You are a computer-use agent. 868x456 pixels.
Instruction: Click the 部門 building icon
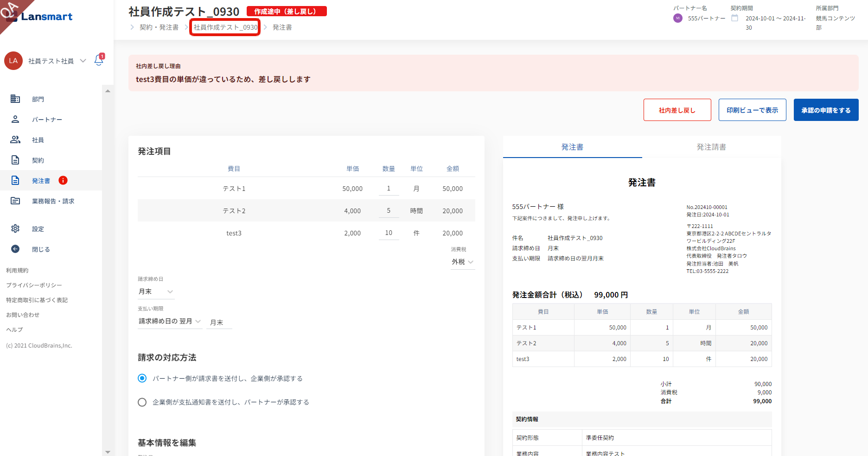tap(15, 99)
